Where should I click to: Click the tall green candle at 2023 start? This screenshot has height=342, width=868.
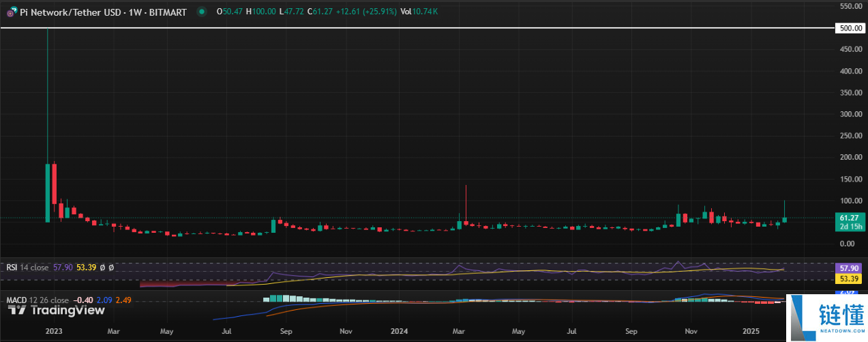coord(47,193)
